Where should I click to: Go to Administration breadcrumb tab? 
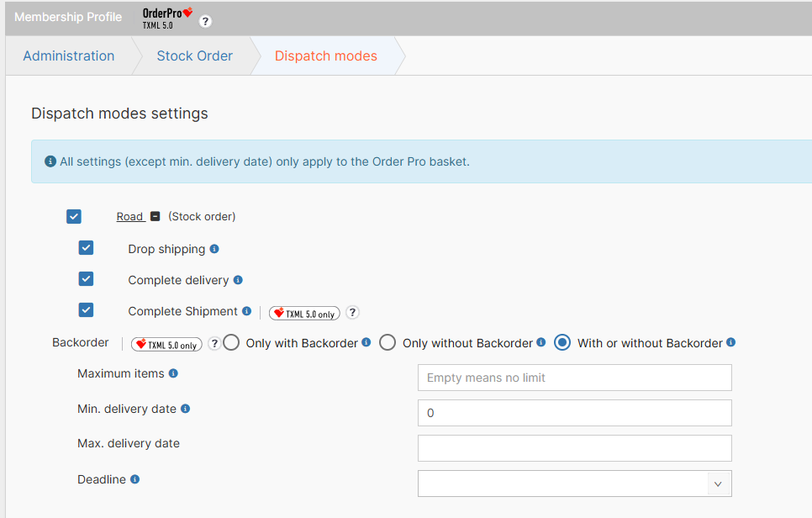coord(69,56)
